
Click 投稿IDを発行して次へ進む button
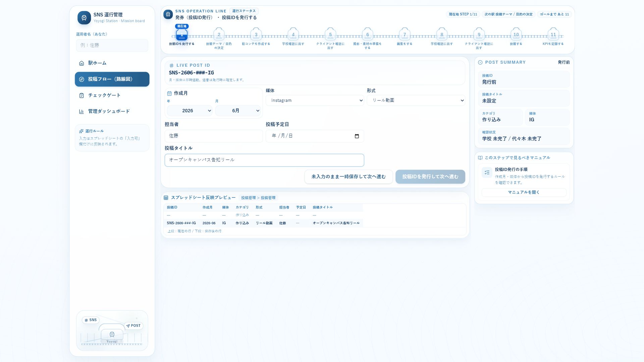tap(430, 177)
